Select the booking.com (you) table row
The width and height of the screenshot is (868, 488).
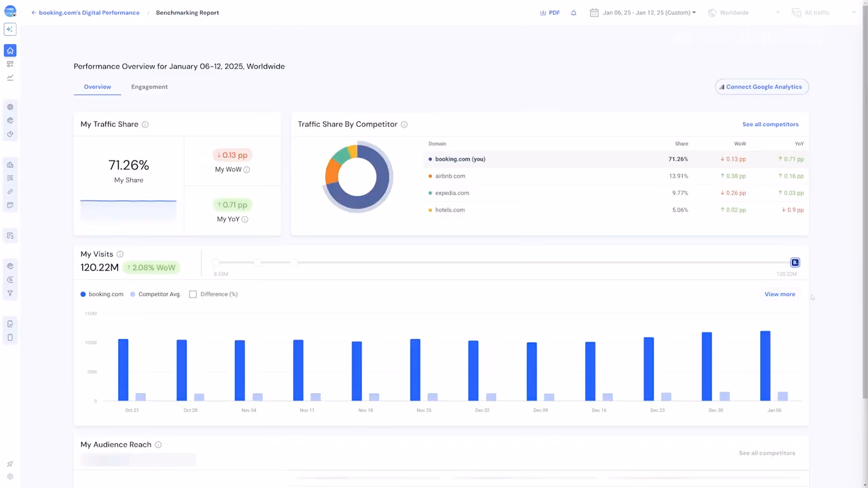pos(616,159)
